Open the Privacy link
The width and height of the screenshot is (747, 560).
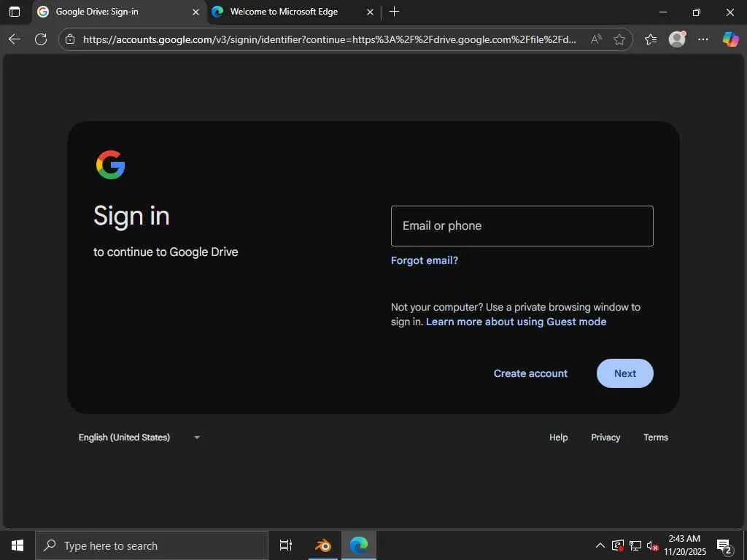click(605, 437)
